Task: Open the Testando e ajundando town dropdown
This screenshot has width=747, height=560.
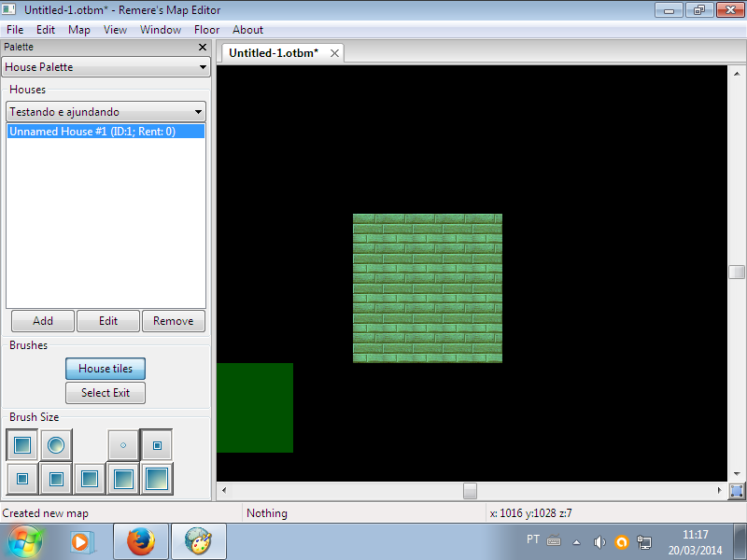Action: coord(106,112)
